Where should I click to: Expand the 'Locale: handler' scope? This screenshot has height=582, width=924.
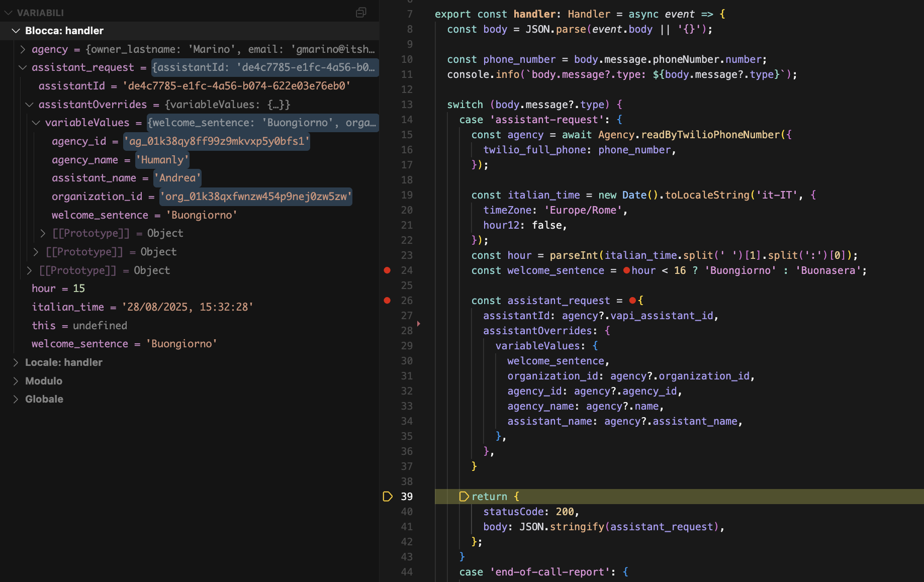(16, 362)
